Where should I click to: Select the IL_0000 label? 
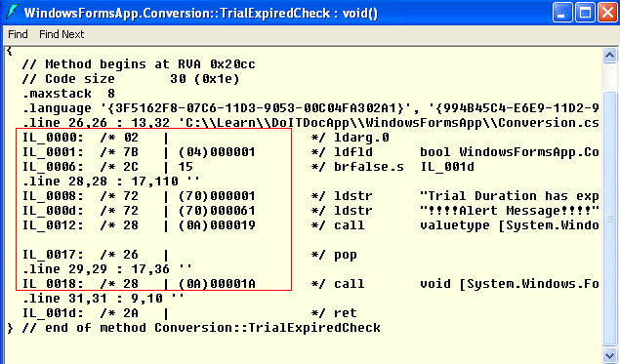pos(53,138)
